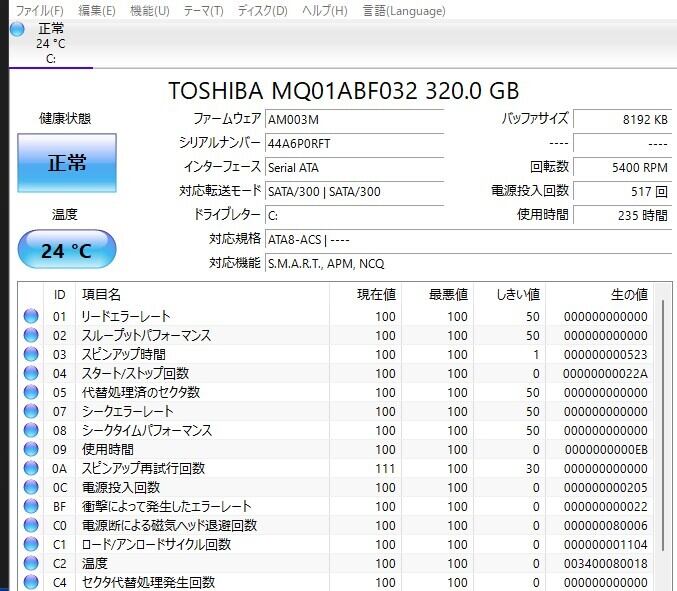677x591 pixels.
Task: Click the rotation rate field 5400 RPM
Action: (x=623, y=168)
